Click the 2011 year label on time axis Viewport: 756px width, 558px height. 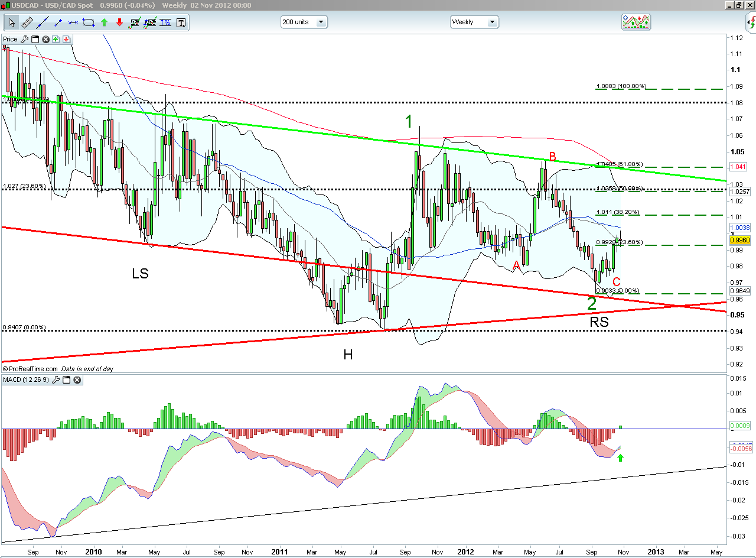point(279,552)
